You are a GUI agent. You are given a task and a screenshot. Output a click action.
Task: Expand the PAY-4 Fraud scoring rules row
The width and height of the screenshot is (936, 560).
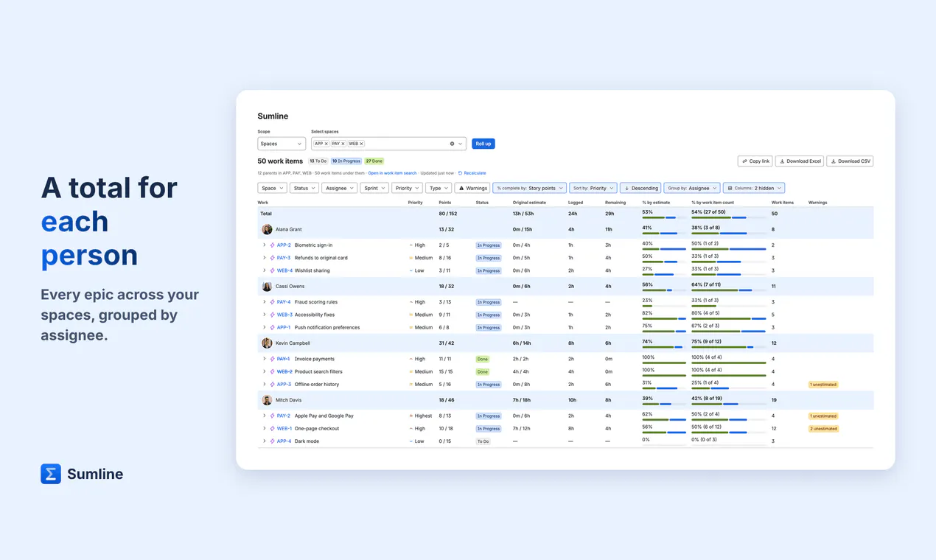(x=264, y=302)
